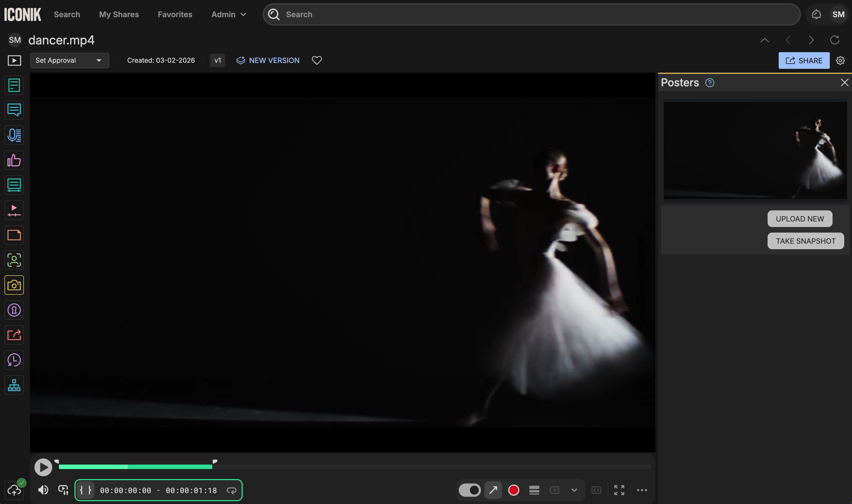
Task: Click the TAKE SNAPSHOT button
Action: [x=805, y=241]
